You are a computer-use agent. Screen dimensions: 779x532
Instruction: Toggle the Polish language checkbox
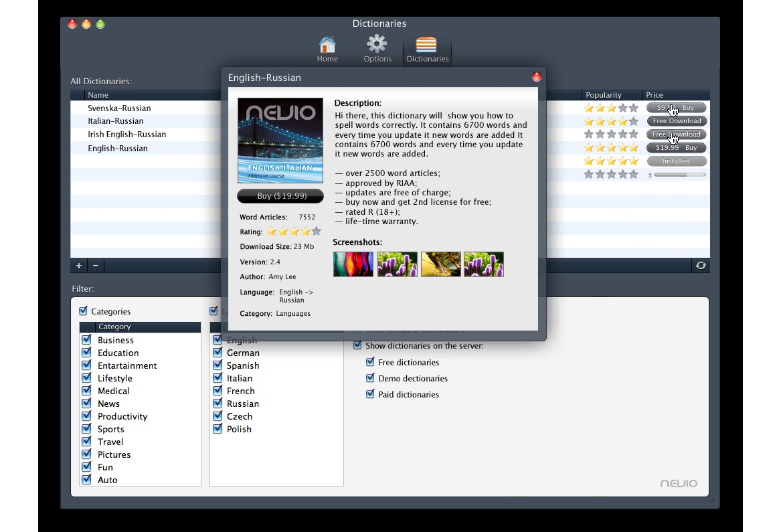(218, 428)
